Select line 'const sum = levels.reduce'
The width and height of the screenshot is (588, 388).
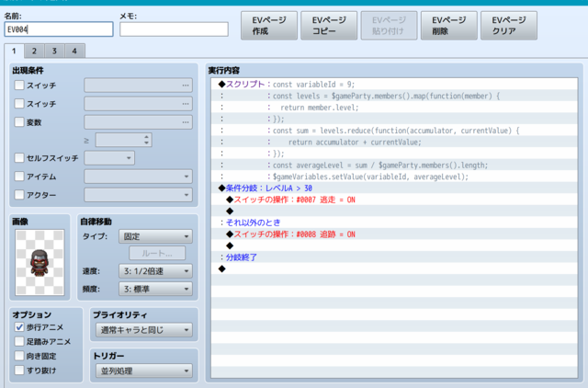click(x=394, y=131)
